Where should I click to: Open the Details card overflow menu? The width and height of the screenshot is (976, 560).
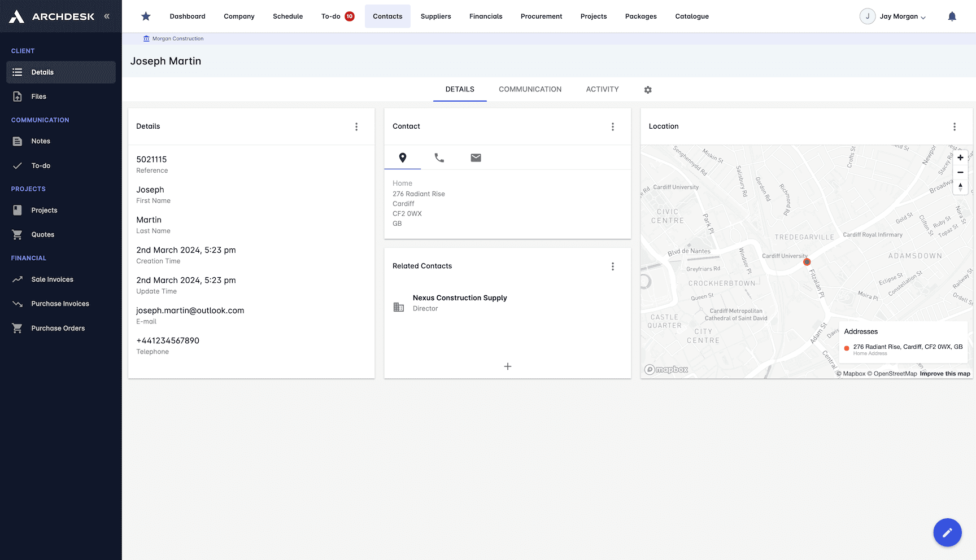tap(356, 126)
